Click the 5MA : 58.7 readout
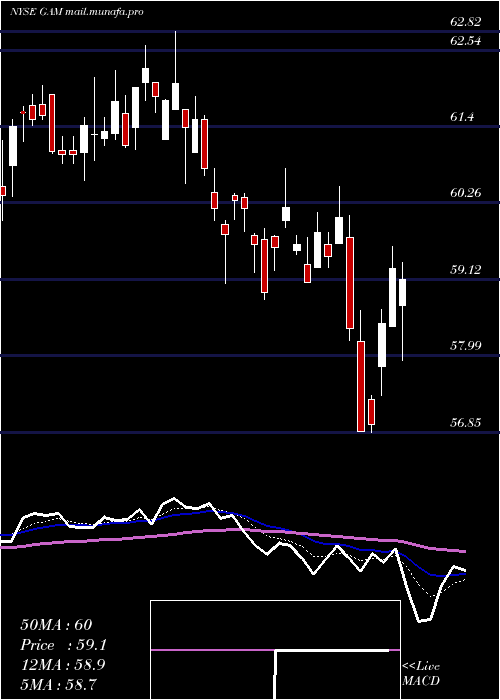This screenshot has height=700, width=500. [x=59, y=684]
